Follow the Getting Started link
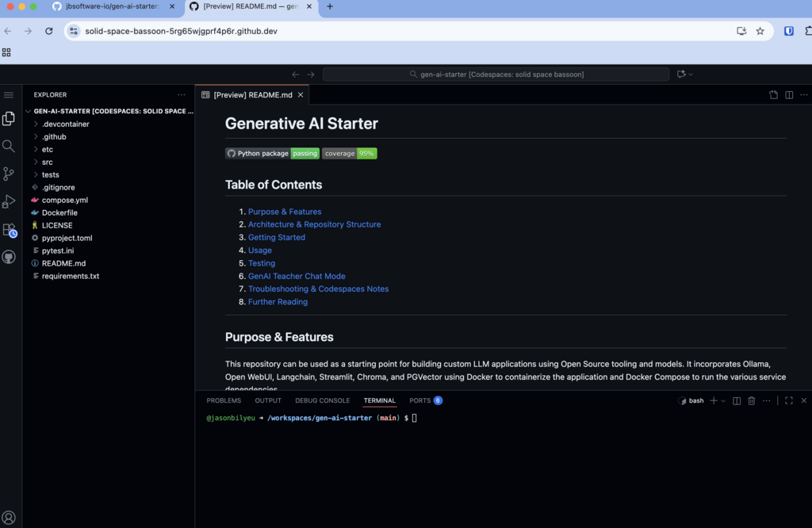 (276, 237)
